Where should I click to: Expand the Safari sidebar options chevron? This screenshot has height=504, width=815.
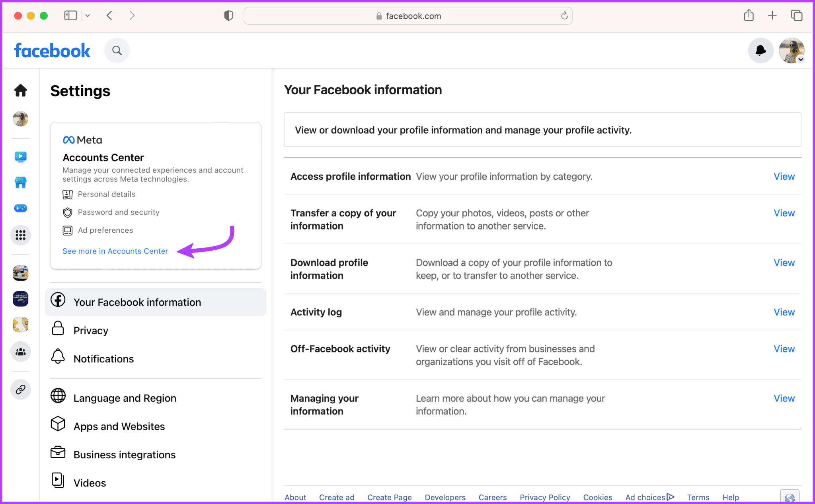pyautogui.click(x=88, y=16)
